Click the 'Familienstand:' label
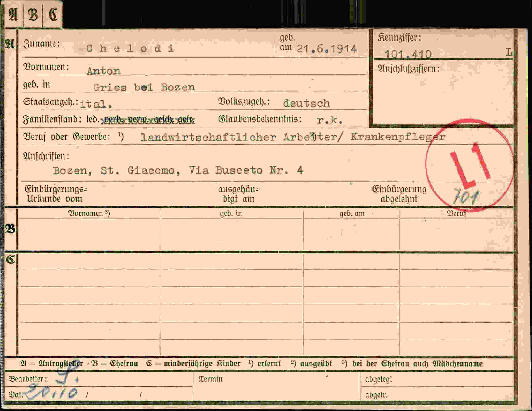Viewport: 532px width, 411px height. coord(52,119)
